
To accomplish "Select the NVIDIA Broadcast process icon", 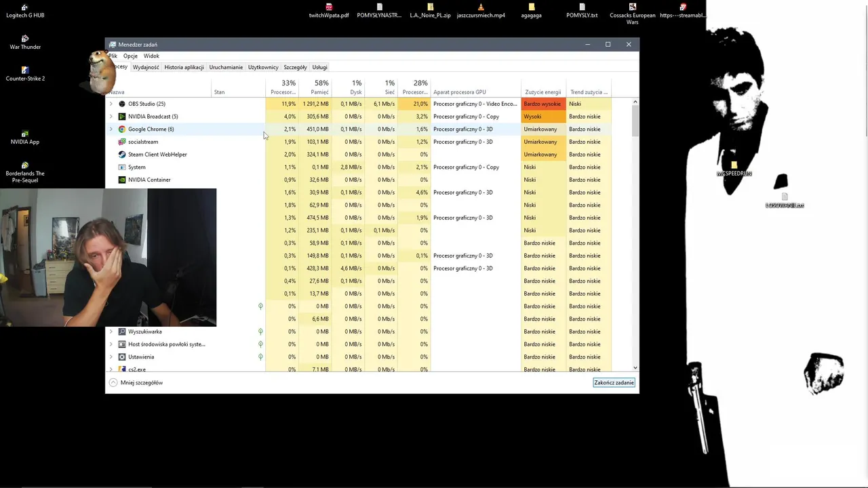I will point(122,117).
